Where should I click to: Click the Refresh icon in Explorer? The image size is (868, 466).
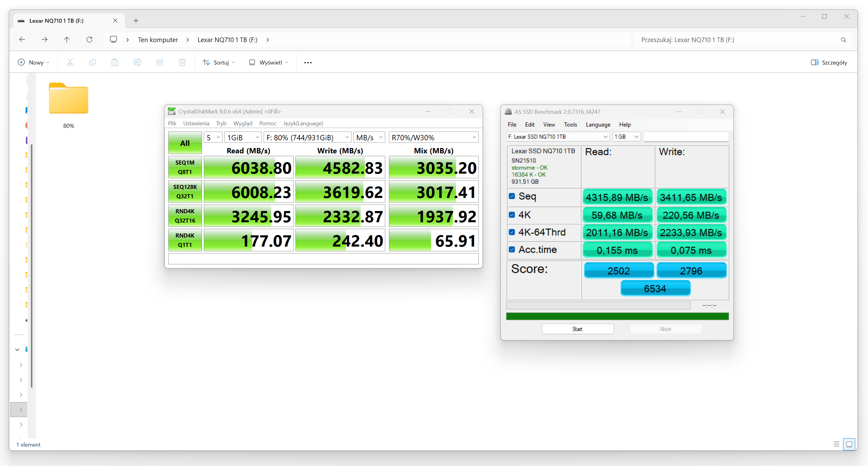click(x=89, y=40)
